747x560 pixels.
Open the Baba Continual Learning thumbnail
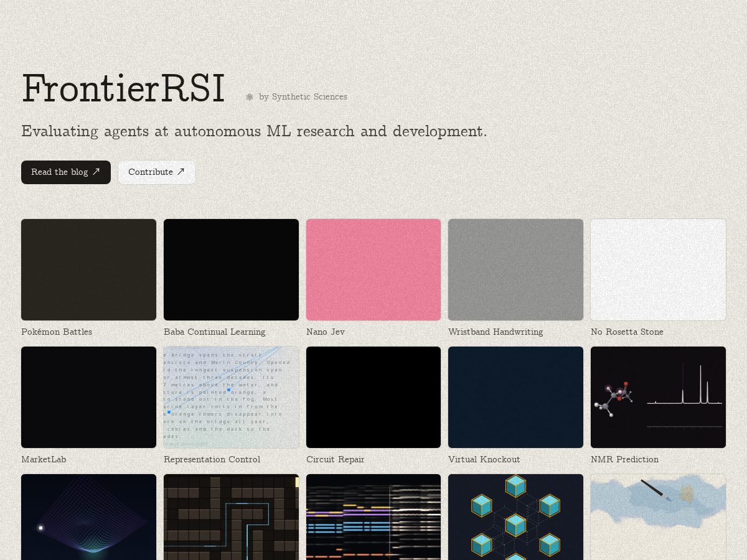231,269
